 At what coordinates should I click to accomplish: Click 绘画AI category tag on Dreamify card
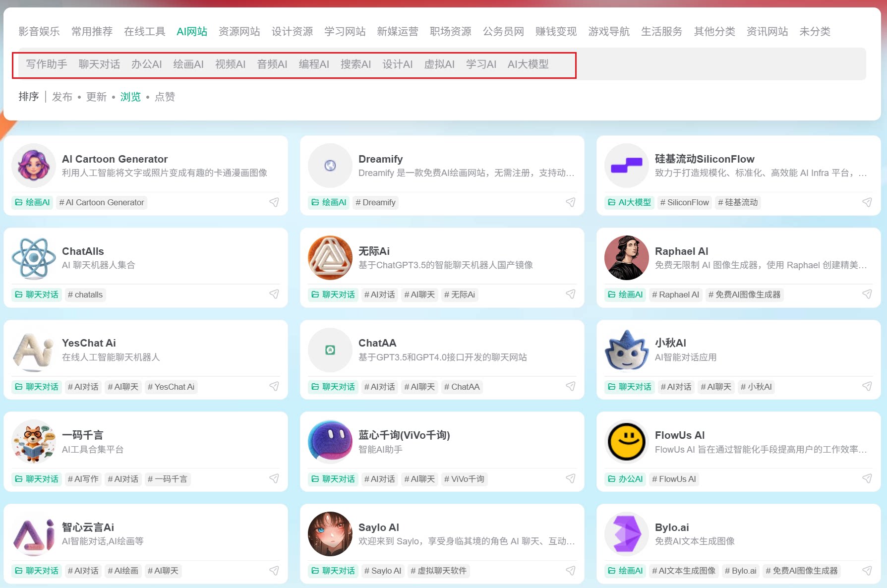click(329, 202)
